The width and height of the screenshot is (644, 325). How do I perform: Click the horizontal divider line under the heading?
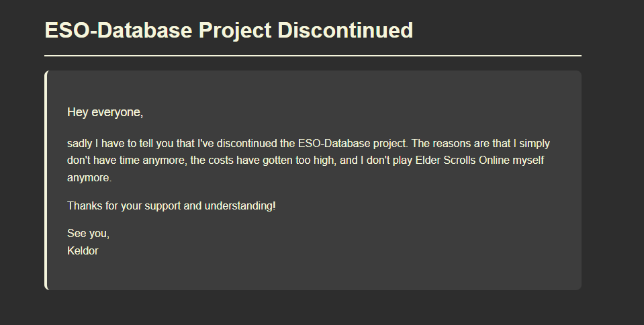(313, 56)
